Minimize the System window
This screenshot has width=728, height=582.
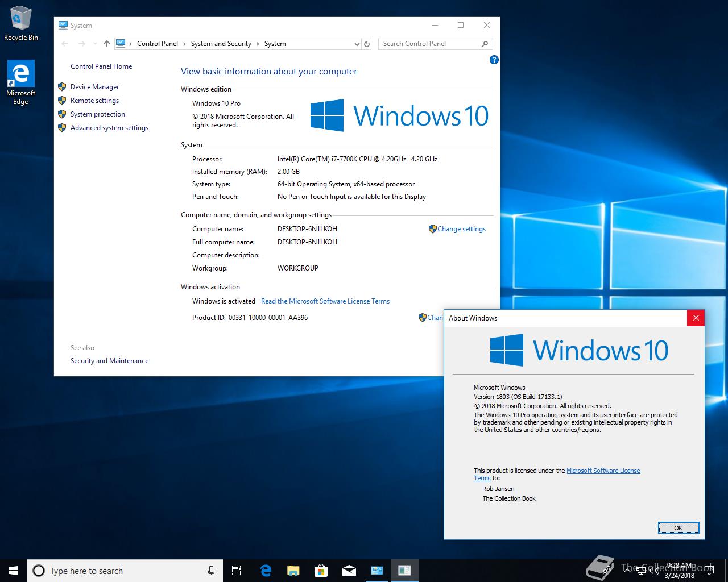435,25
